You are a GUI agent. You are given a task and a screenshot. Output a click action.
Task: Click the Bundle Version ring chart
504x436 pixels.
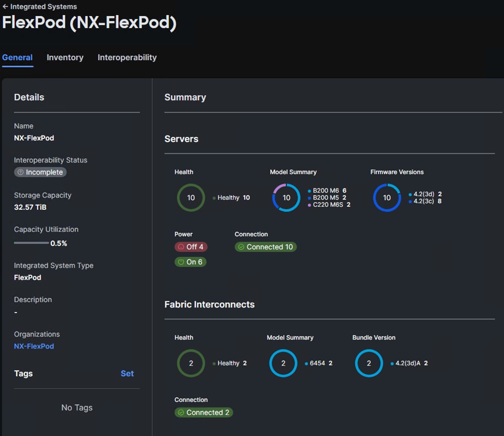368,363
